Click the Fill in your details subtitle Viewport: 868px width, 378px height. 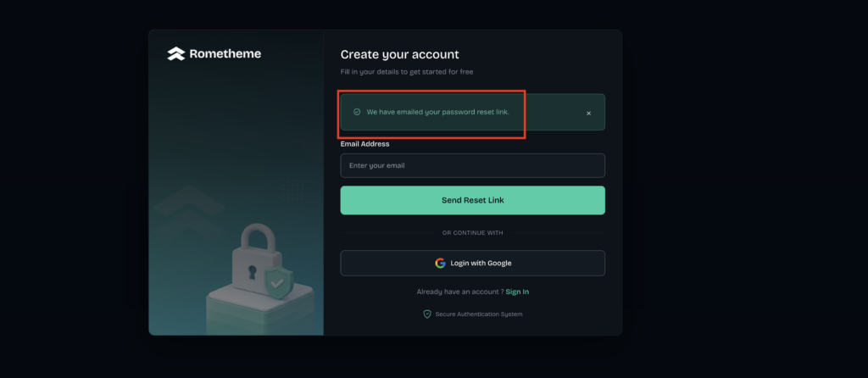[407, 72]
